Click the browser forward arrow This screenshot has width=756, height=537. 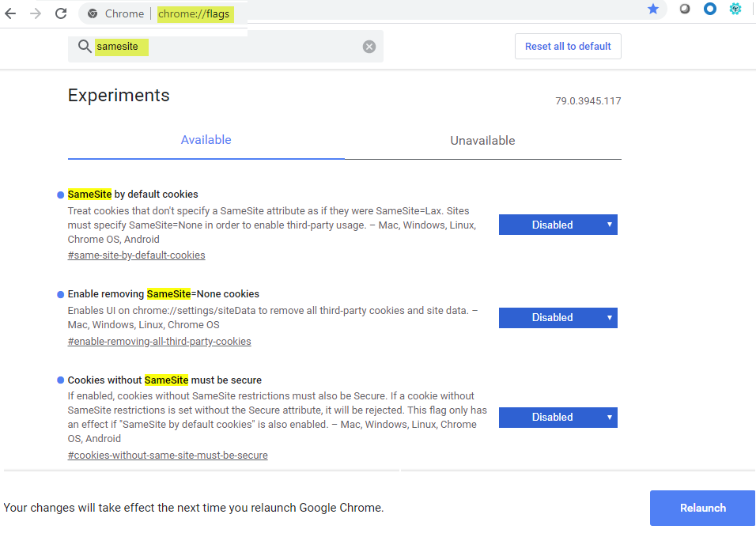[x=35, y=13]
